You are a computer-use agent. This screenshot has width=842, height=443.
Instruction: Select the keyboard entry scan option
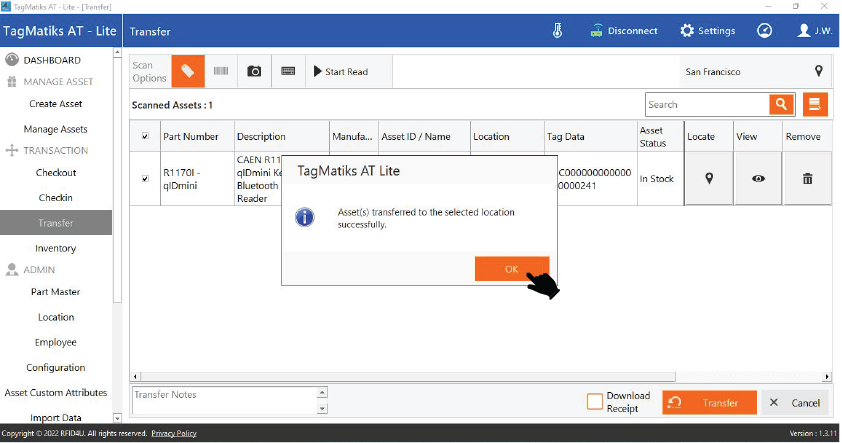288,72
